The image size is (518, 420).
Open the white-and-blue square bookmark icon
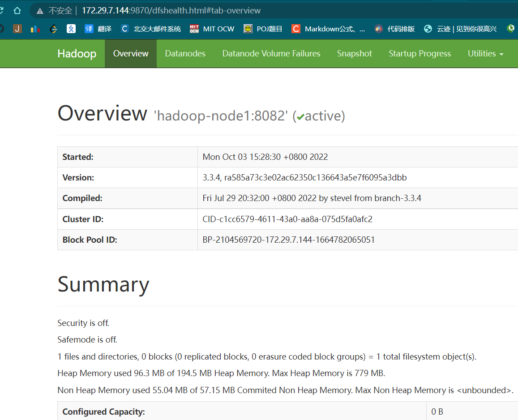[x=71, y=29]
